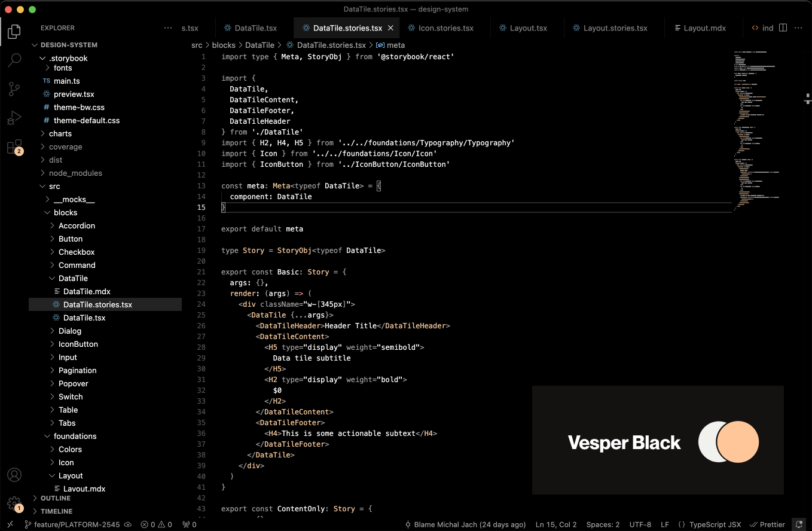Collapse the DataTile folder
The height and width of the screenshot is (531, 812).
(105, 278)
